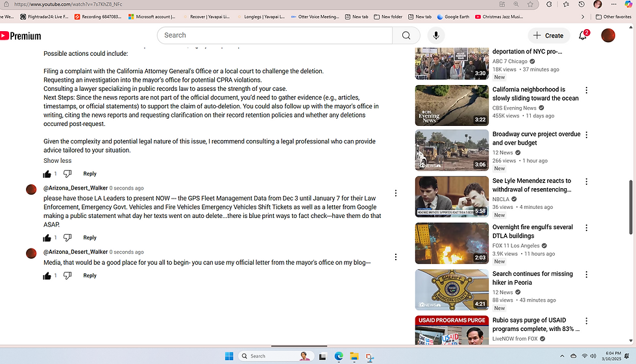636x364 pixels.
Task: Open options menu for GPS Fleet comment
Action: pos(396,193)
